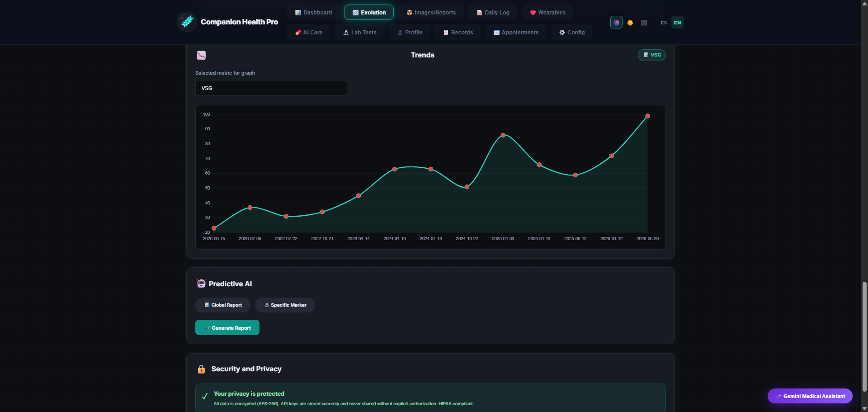Click the 2026-05-20 data point on chart

[x=647, y=116]
